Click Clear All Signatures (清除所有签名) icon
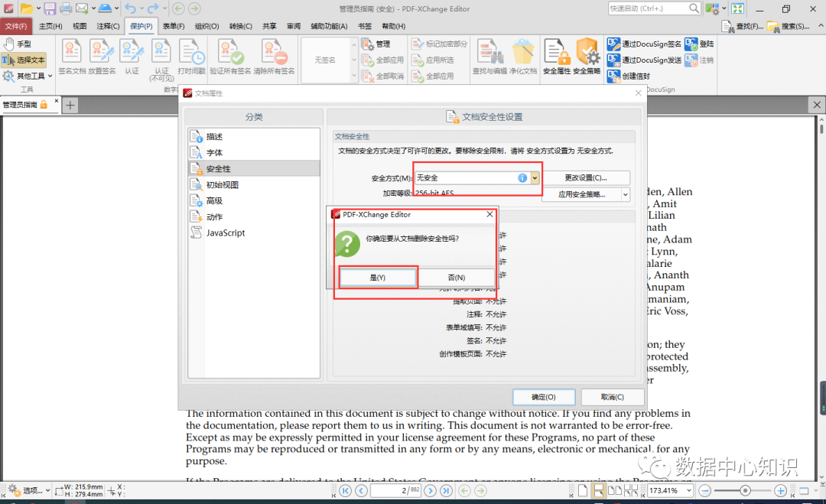This screenshot has height=504, width=826. coord(274,57)
